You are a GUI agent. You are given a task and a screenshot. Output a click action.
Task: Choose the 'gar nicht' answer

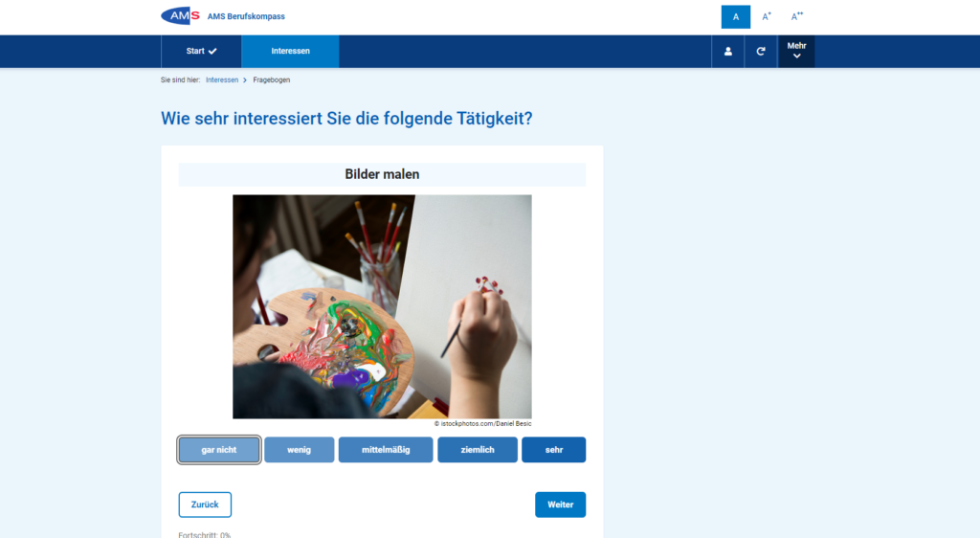(x=219, y=450)
